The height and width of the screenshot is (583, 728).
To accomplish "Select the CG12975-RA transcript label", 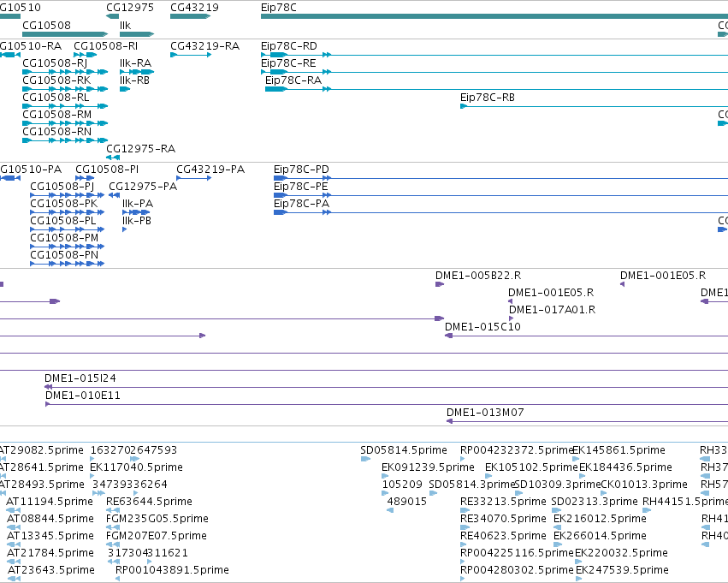I will 140,149.
